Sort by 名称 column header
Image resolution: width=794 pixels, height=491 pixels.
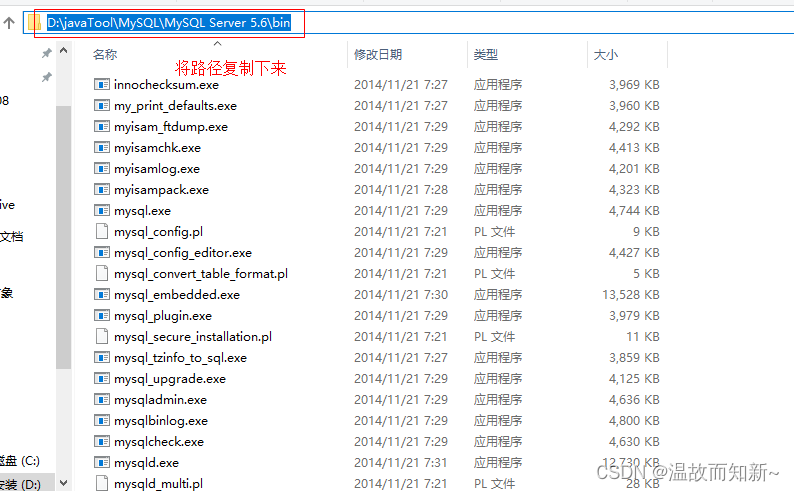tap(105, 55)
